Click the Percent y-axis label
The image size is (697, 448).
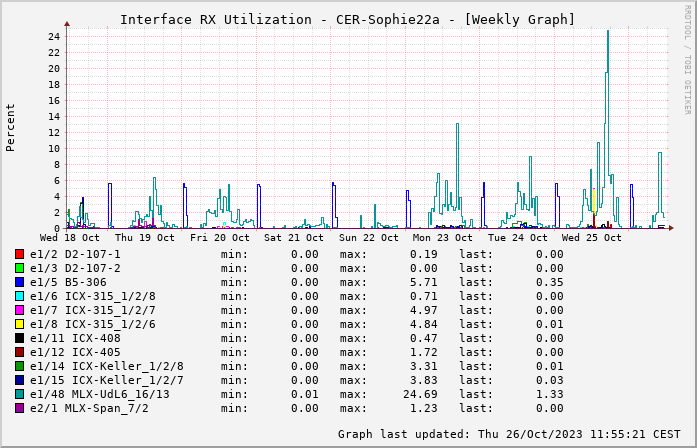pyautogui.click(x=11, y=127)
